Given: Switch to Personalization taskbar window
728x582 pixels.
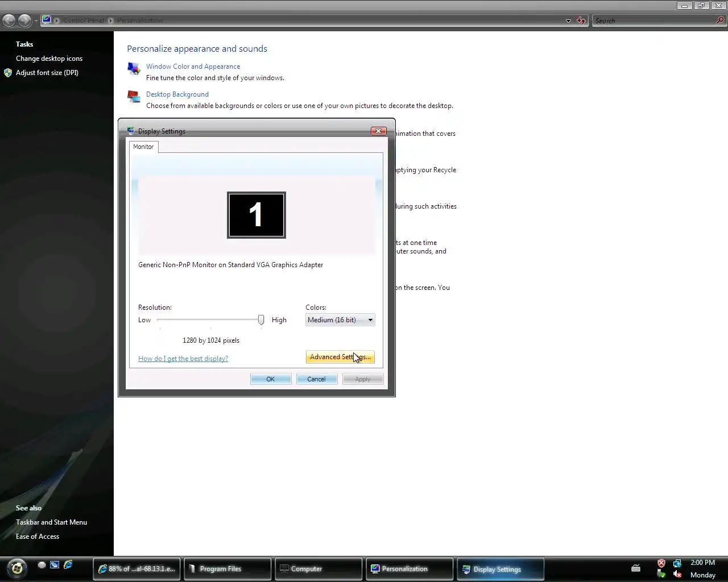Looking at the screenshot, I should click(409, 569).
